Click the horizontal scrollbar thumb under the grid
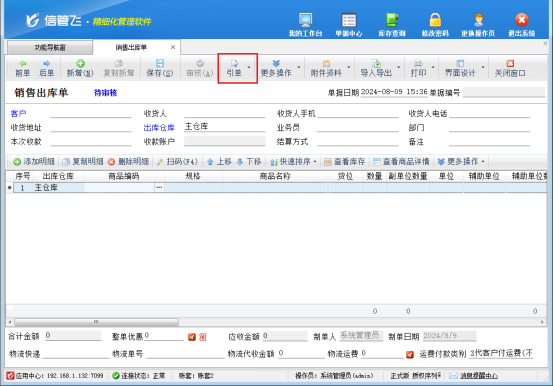 click(x=96, y=322)
